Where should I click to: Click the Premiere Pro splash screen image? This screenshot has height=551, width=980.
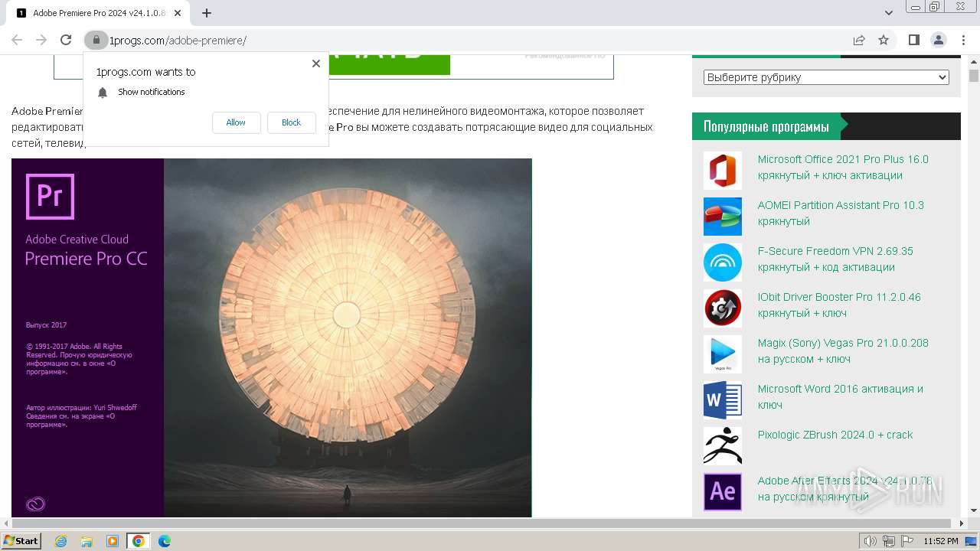pyautogui.click(x=272, y=337)
